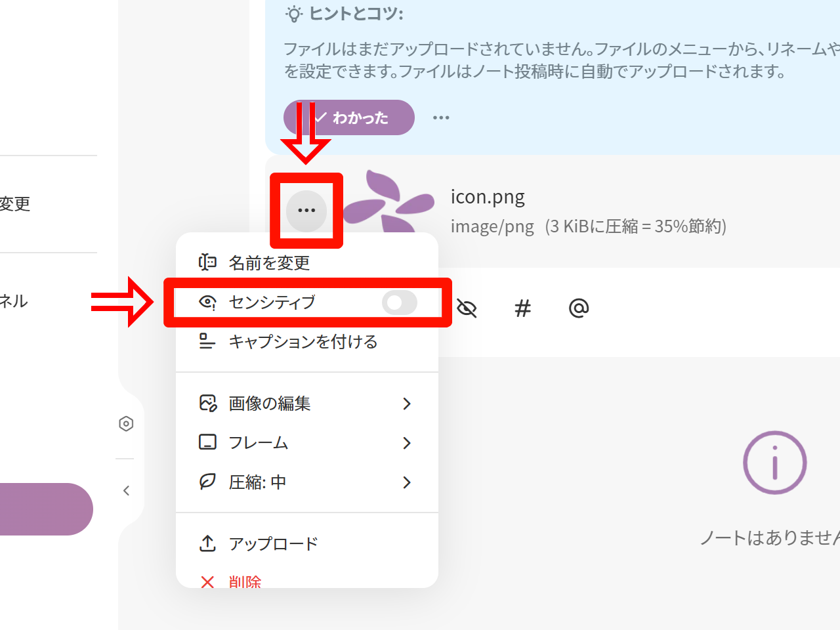
Task: Click the mention @ icon
Action: [578, 308]
